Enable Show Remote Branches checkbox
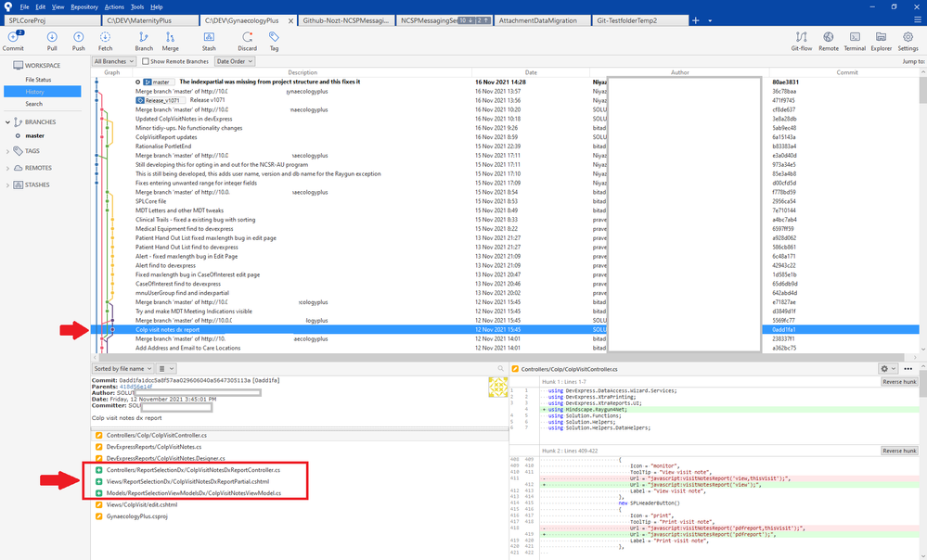The width and height of the screenshot is (927, 560). [x=146, y=61]
